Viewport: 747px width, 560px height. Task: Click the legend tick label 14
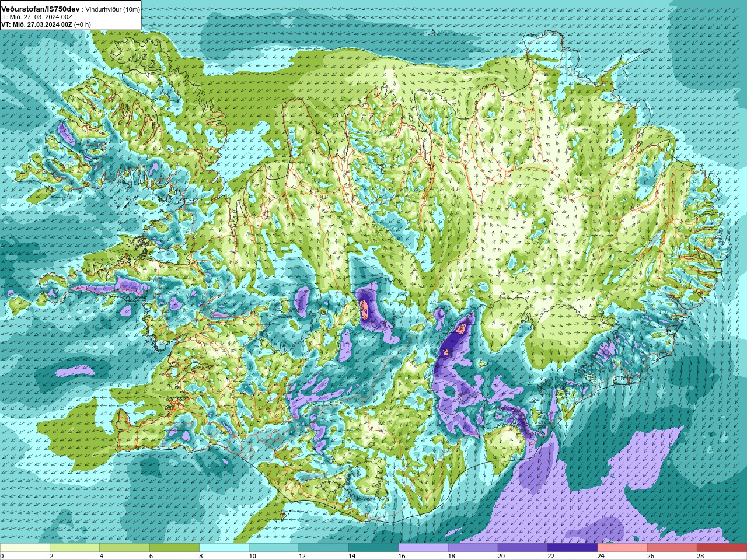352,556
